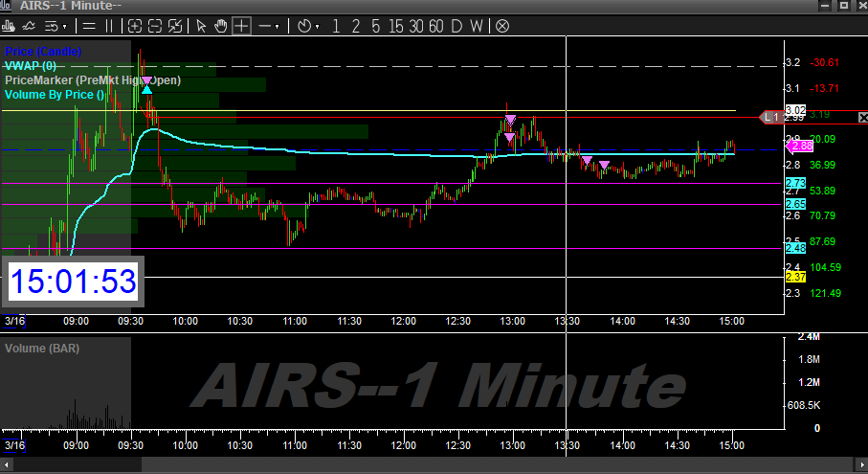Switch to the 30 minute timeframe
The image size is (868, 474).
coord(415,26)
